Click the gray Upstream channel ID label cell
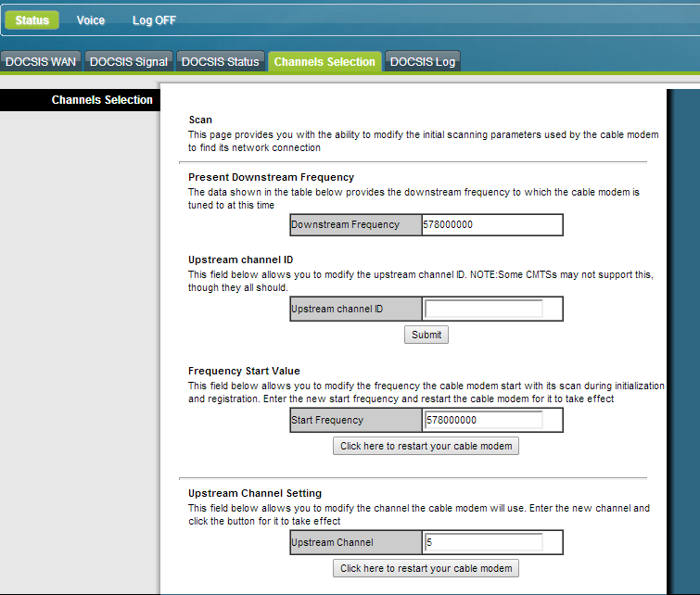This screenshot has width=700, height=595. coord(355,309)
